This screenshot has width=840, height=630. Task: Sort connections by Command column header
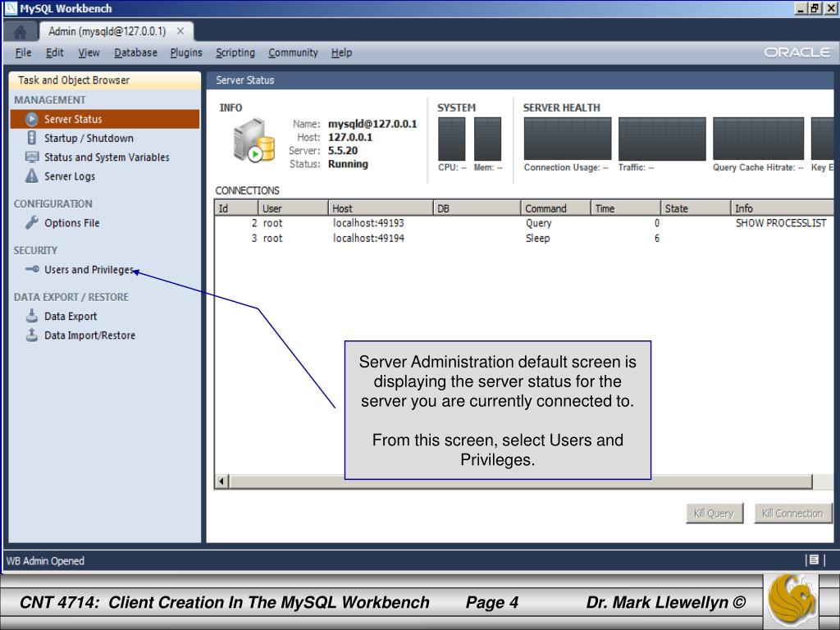(555, 208)
